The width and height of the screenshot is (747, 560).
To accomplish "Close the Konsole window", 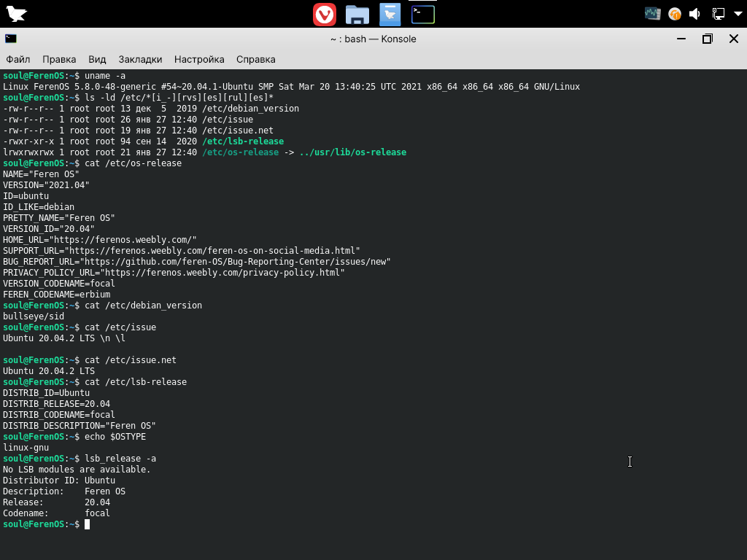I will (734, 39).
